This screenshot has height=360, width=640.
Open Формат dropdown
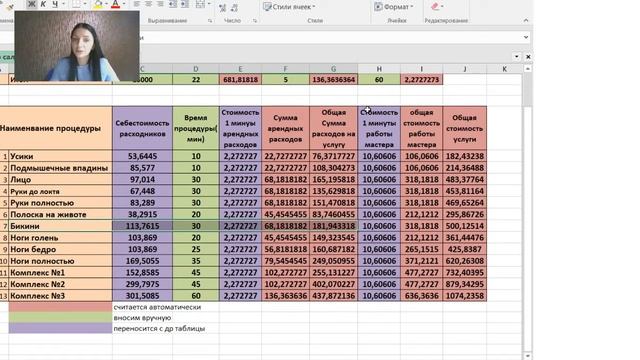coord(394,7)
